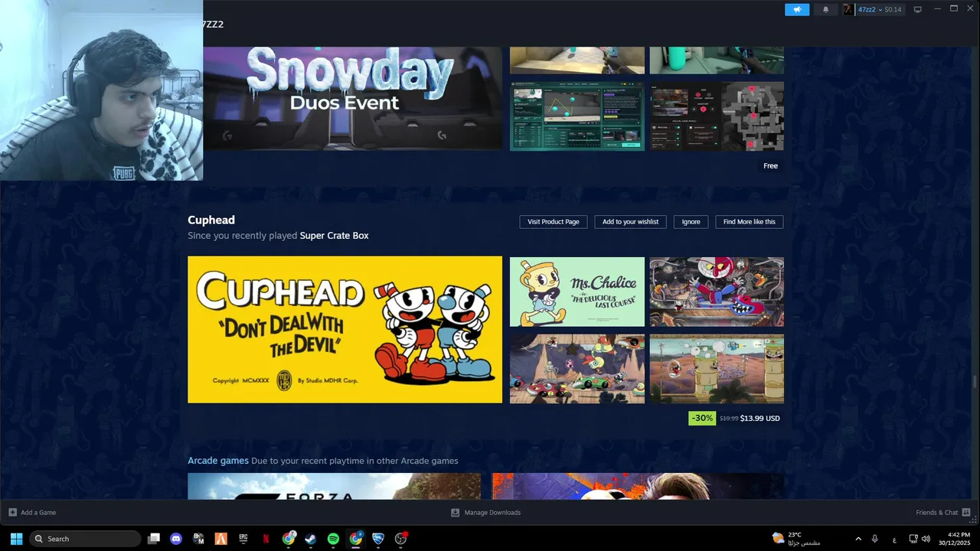
Task: Open the Windows Start menu
Action: click(x=16, y=539)
